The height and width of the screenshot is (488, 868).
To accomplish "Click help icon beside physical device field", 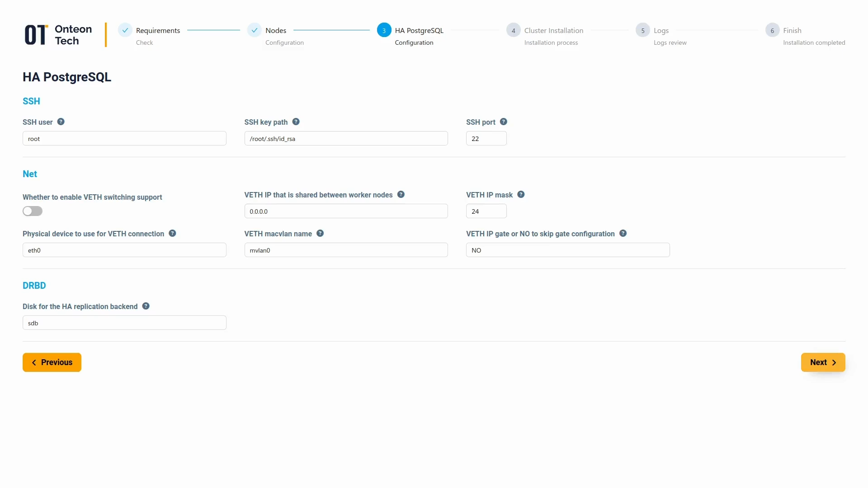I will point(172,233).
